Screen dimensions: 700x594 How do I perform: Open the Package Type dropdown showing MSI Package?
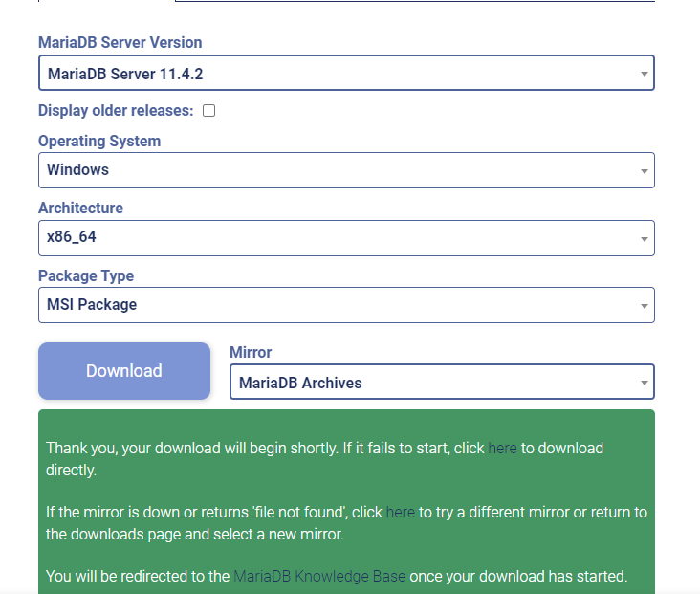pyautogui.click(x=346, y=305)
